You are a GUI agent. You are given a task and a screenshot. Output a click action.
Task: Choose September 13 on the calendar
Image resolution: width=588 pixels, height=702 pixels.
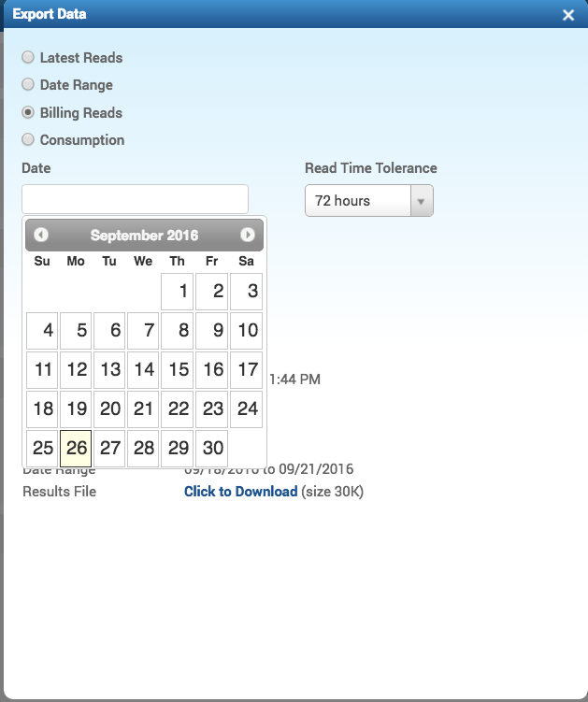(110, 370)
